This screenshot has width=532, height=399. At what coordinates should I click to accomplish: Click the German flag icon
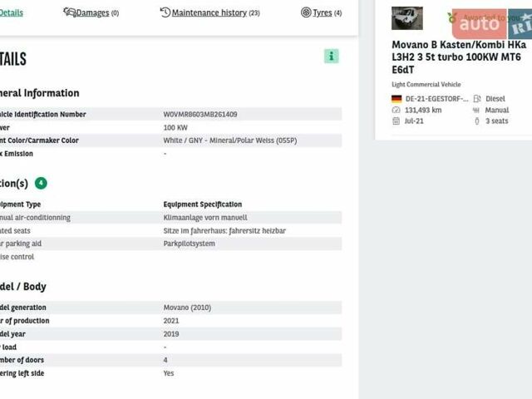coord(397,99)
